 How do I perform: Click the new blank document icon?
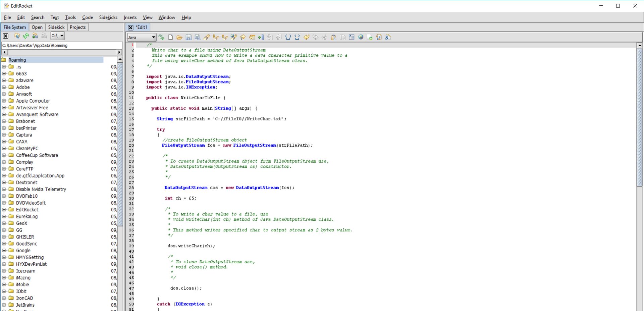(170, 37)
